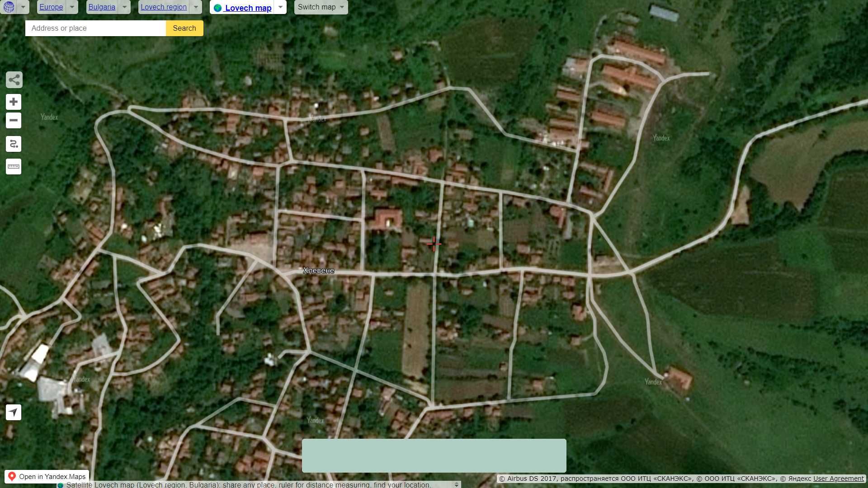Click the share map icon
This screenshot has height=488, width=868.
point(14,80)
